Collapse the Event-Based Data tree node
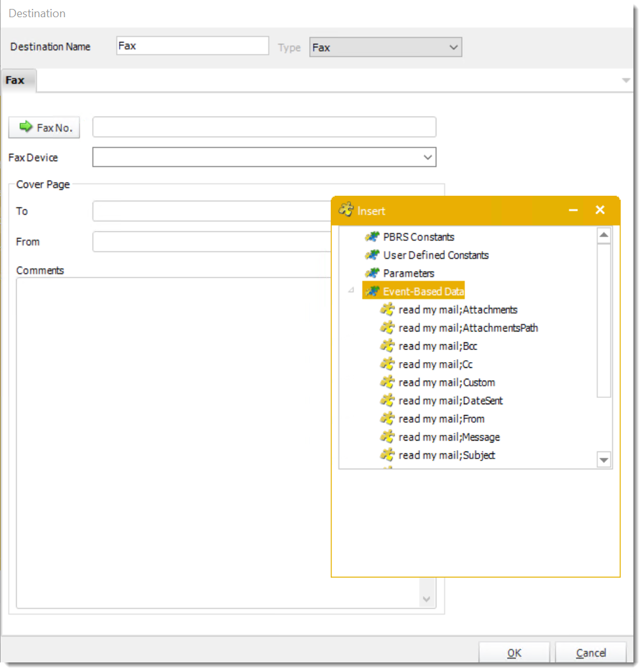This screenshot has width=643, height=672. pyautogui.click(x=350, y=291)
